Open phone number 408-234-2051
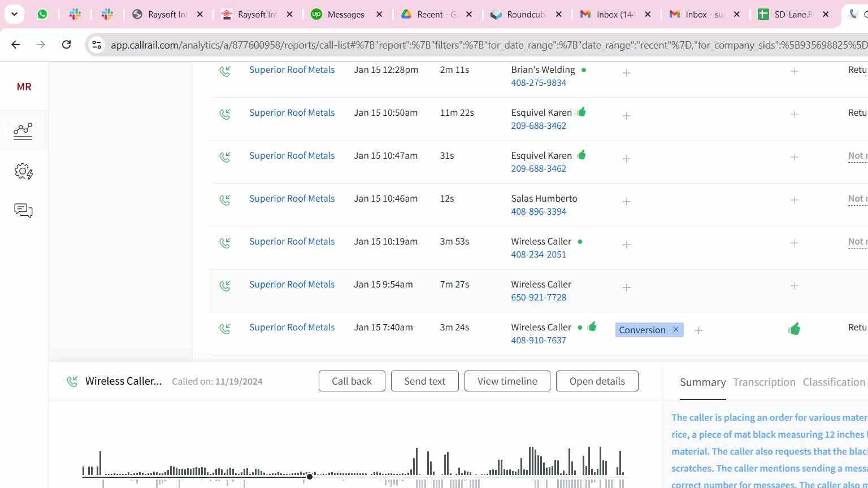868x488 pixels. (539, 255)
